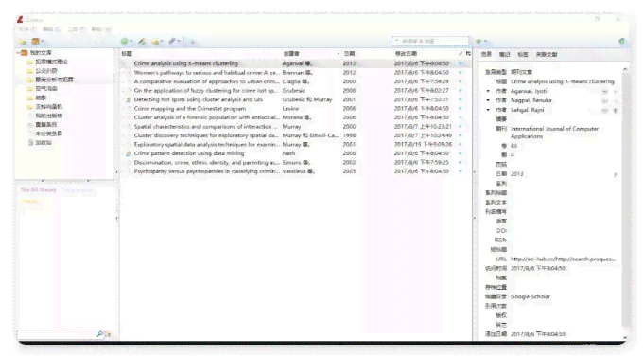The width and height of the screenshot is (644, 357).
Task: Click 'International Journal of Computer Applications' publication field
Action: [554, 133]
